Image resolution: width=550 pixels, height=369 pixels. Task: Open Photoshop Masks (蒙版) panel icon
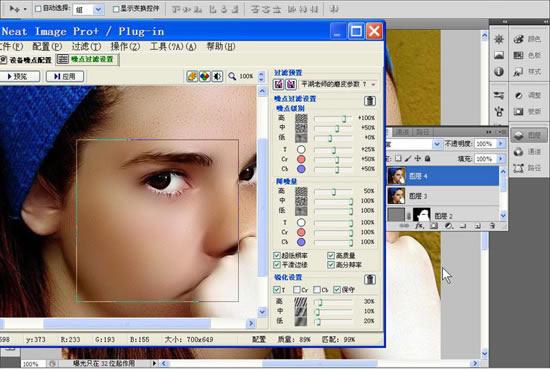point(519,112)
